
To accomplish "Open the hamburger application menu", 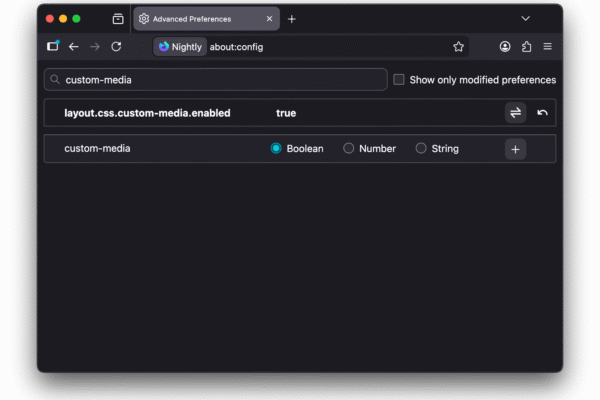I will (548, 47).
